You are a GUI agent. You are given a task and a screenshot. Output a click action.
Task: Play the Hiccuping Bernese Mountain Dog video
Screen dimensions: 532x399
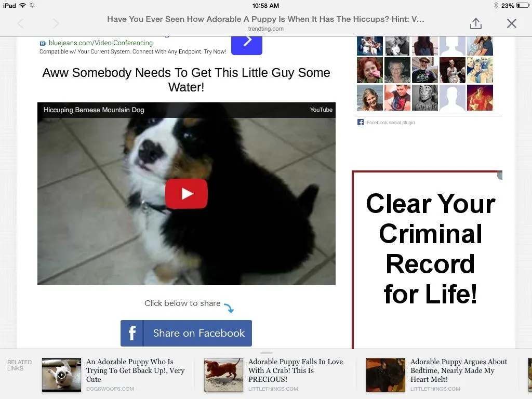[187, 194]
